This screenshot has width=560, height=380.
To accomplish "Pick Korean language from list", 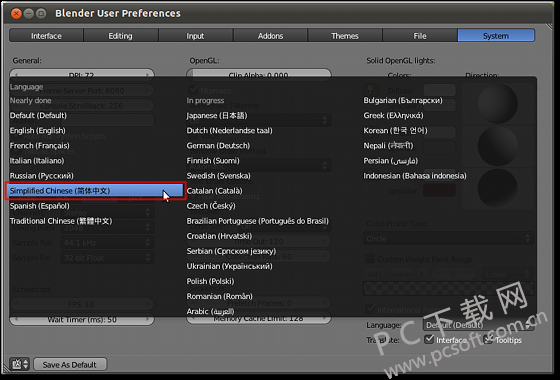I will click(395, 130).
